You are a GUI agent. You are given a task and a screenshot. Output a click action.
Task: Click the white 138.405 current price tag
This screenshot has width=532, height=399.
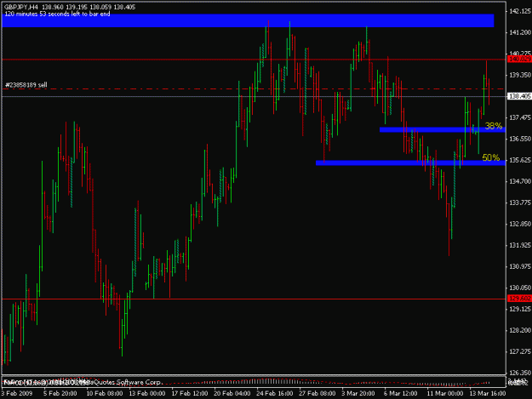519,96
